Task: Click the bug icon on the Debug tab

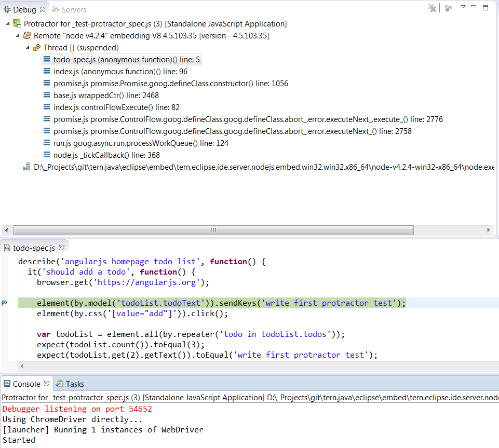Action: click(x=6, y=9)
